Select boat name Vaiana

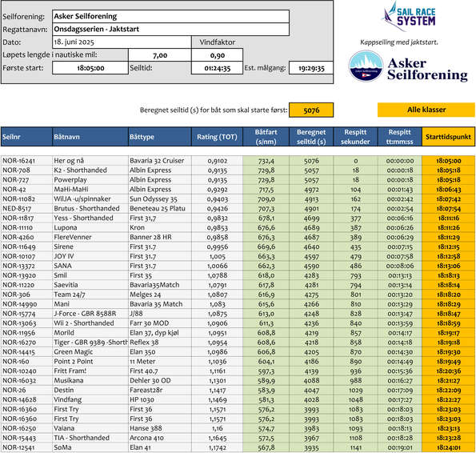(64, 428)
